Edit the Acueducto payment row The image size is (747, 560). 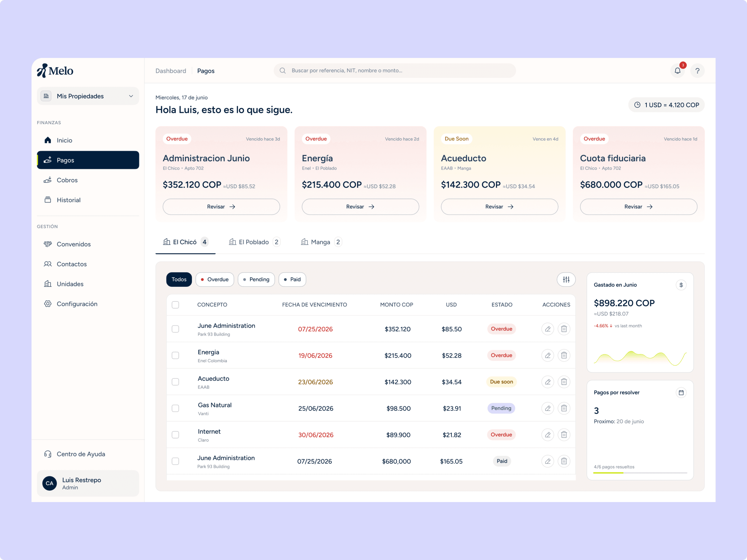point(548,382)
